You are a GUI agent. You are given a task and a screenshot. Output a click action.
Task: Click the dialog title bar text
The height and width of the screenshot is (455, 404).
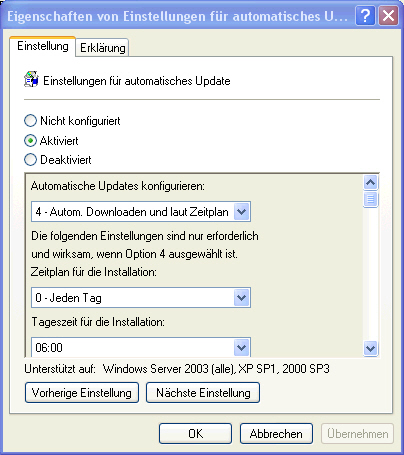tap(177, 16)
